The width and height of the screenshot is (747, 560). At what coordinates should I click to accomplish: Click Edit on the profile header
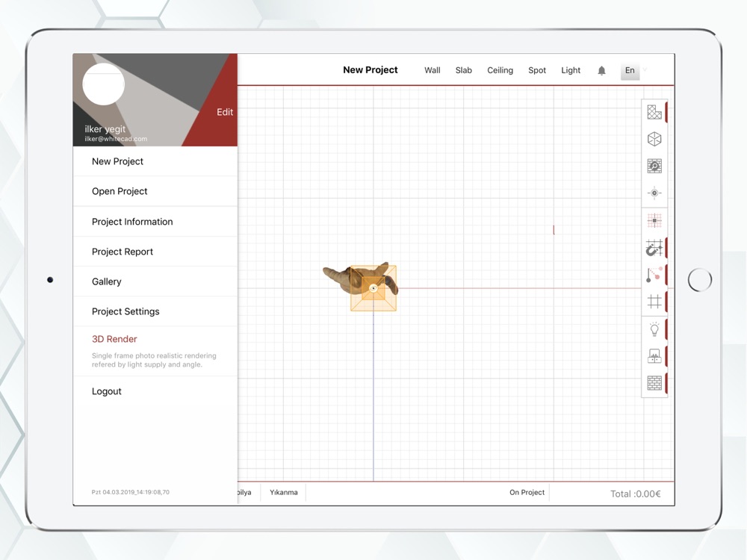pyautogui.click(x=224, y=112)
